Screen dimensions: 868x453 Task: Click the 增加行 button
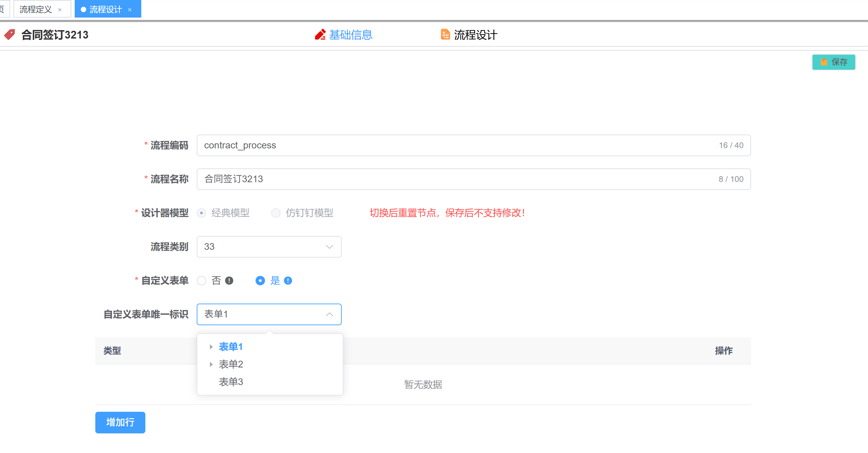tap(120, 422)
